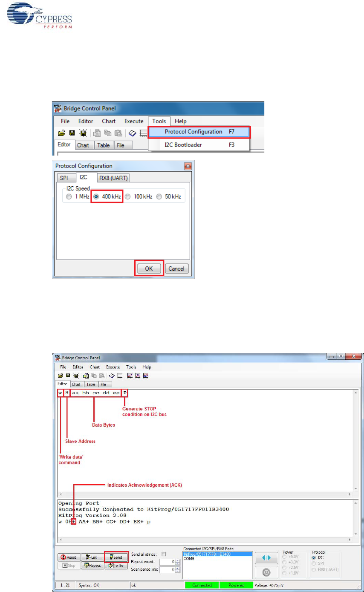Click the Repeat count spinner arrows
This screenshot has height=592, width=364.
click(x=178, y=562)
